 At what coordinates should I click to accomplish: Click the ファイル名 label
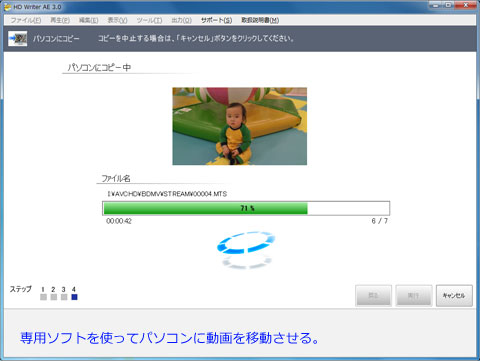116,178
